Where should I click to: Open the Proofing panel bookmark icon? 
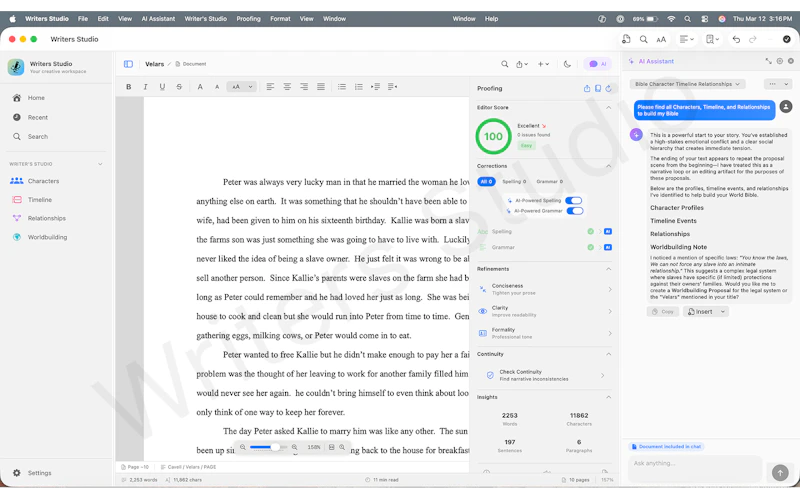coord(598,88)
